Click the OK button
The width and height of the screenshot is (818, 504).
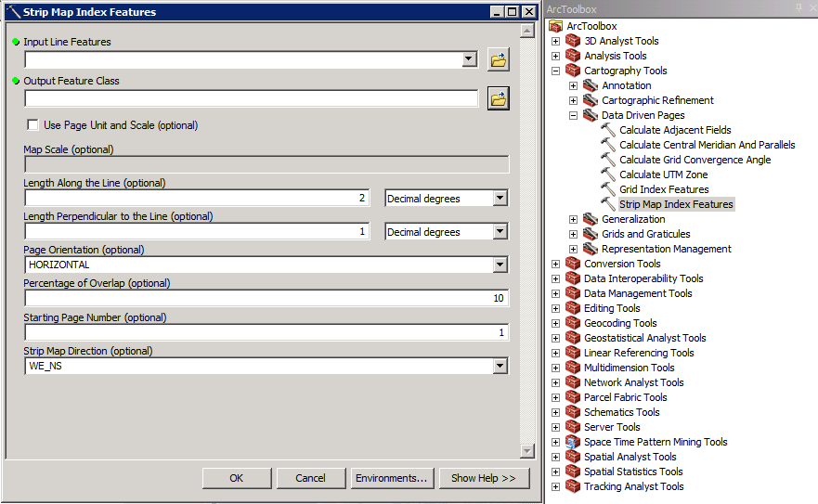tap(237, 478)
